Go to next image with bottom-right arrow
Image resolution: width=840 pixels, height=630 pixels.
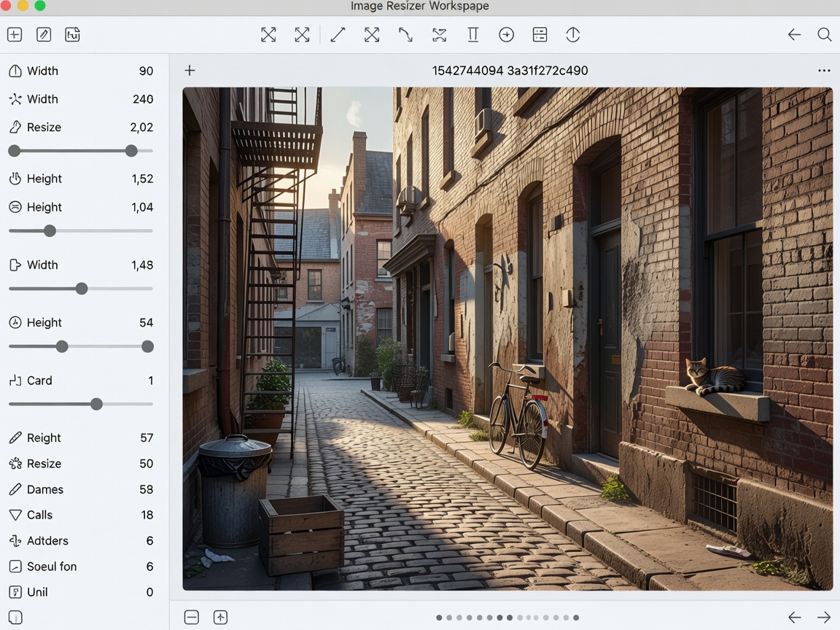824,617
